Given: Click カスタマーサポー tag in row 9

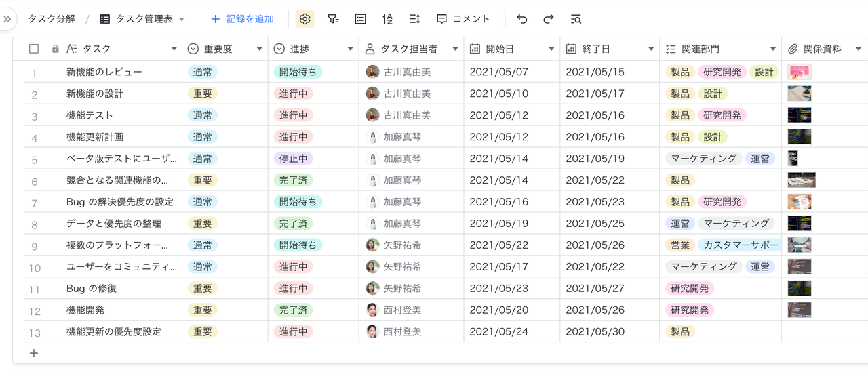Looking at the screenshot, I should [x=739, y=245].
